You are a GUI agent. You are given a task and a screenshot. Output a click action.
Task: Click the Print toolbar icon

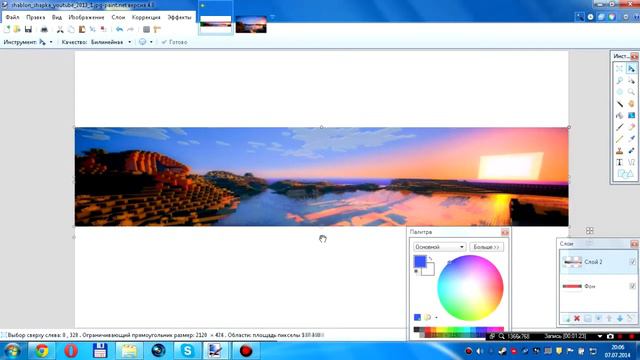coord(44,29)
